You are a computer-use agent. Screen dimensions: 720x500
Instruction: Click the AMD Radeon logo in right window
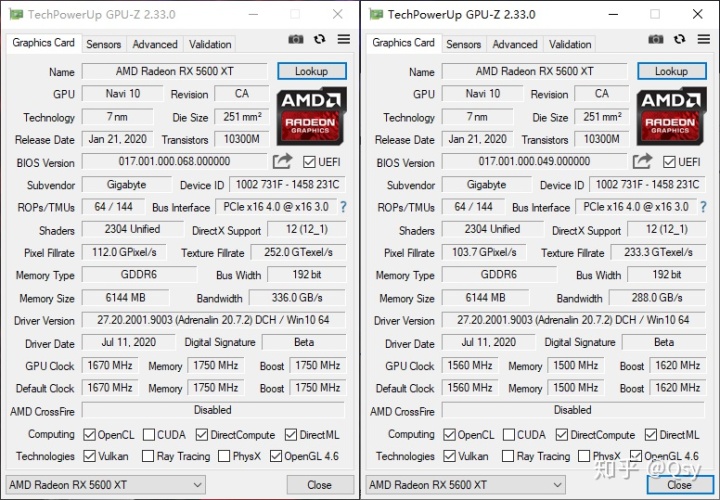pos(671,116)
